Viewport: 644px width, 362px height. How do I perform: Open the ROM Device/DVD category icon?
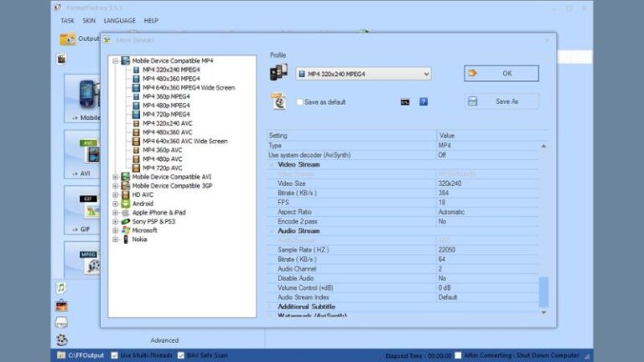(61, 322)
